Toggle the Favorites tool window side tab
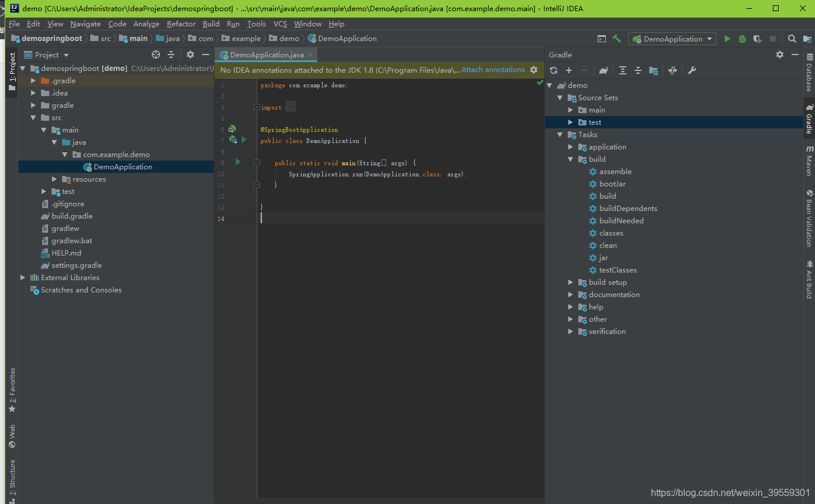The image size is (815, 504). [x=12, y=390]
